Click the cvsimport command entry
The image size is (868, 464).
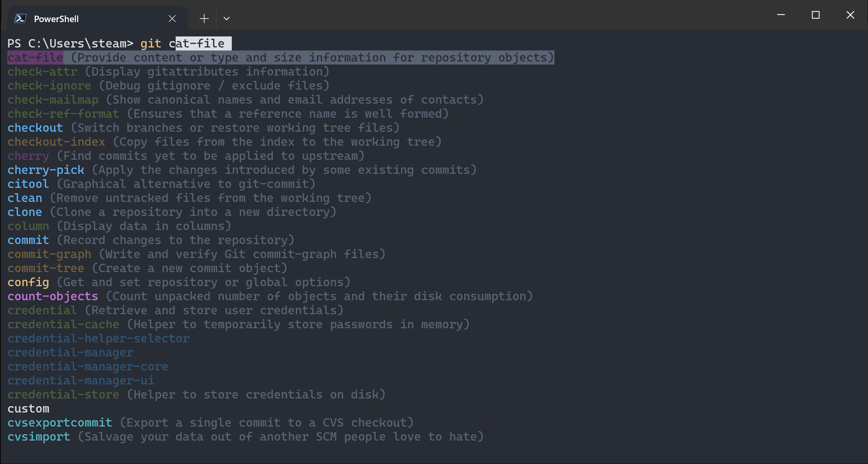point(38,436)
